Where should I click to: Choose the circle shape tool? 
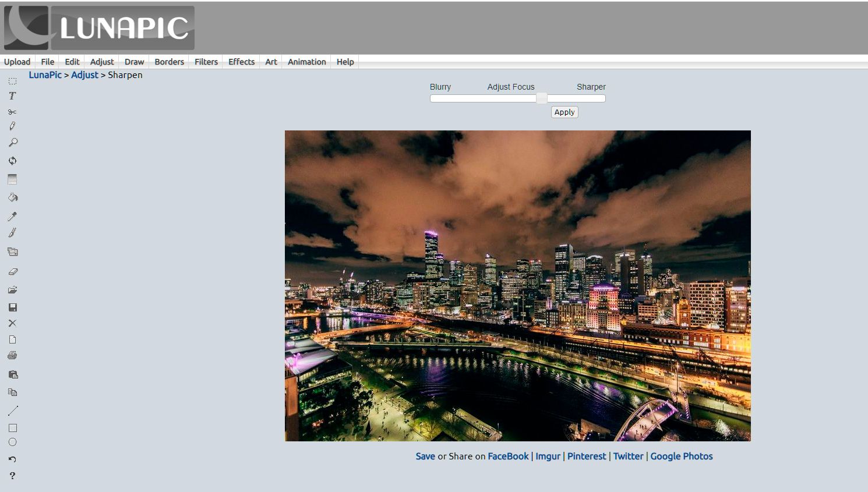click(12, 442)
